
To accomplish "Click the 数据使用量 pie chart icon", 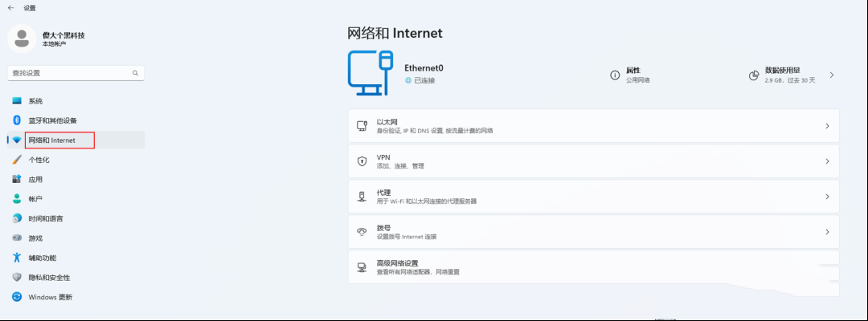I will click(753, 75).
